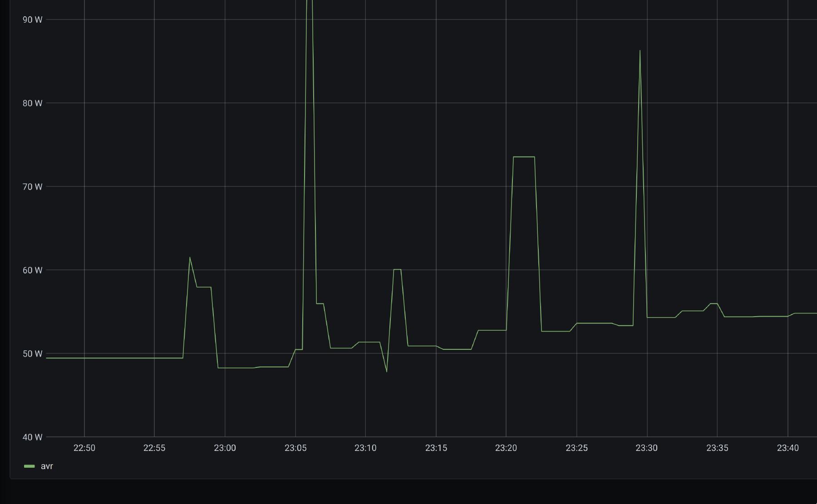Click the 22:50 time axis label
Viewport: 817px width, 504px height.
[x=84, y=448]
